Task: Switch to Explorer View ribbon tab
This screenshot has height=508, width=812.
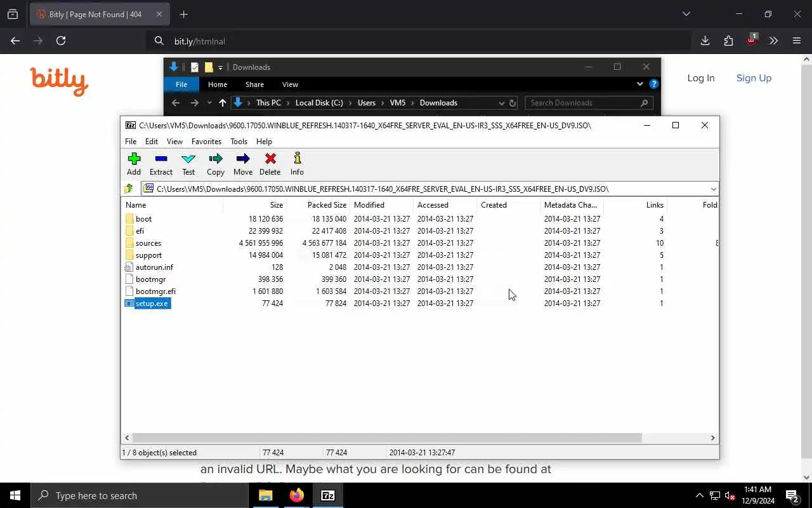Action: click(290, 84)
